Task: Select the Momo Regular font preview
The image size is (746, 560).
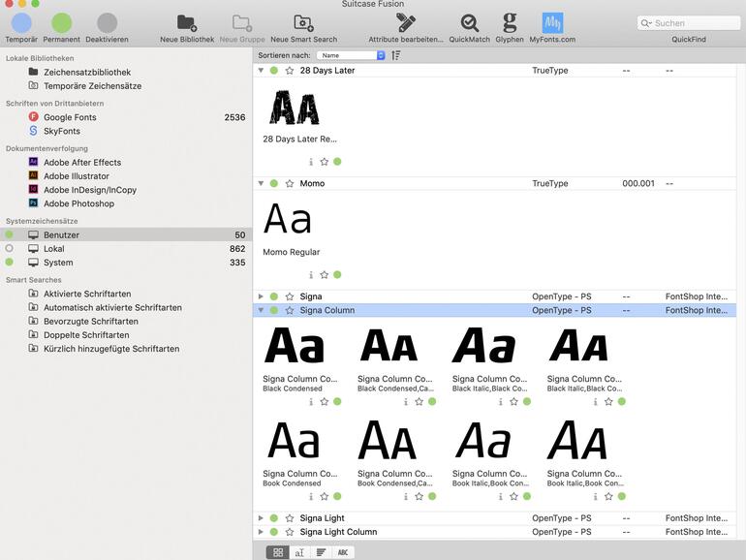Action: [288, 221]
